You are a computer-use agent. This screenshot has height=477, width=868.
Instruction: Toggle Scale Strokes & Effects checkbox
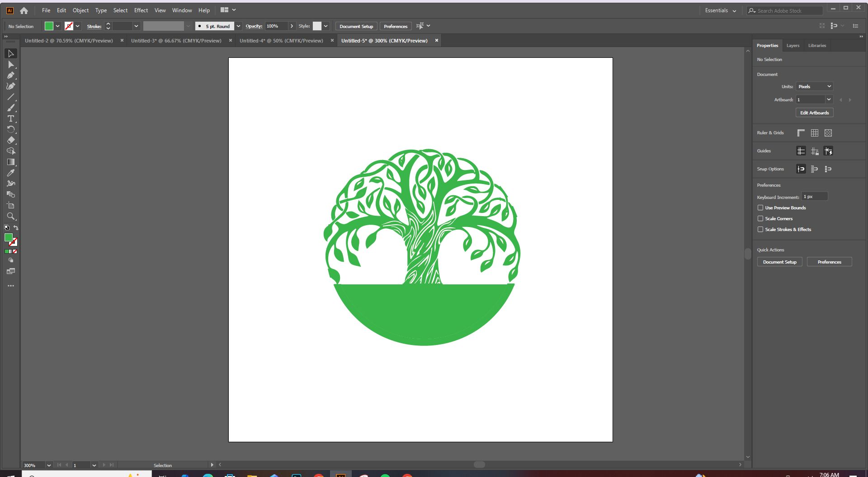760,230
